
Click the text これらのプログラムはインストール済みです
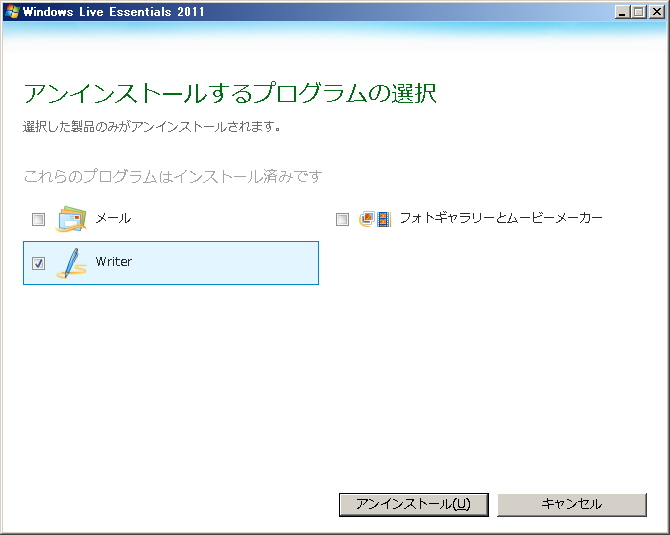[x=173, y=176]
